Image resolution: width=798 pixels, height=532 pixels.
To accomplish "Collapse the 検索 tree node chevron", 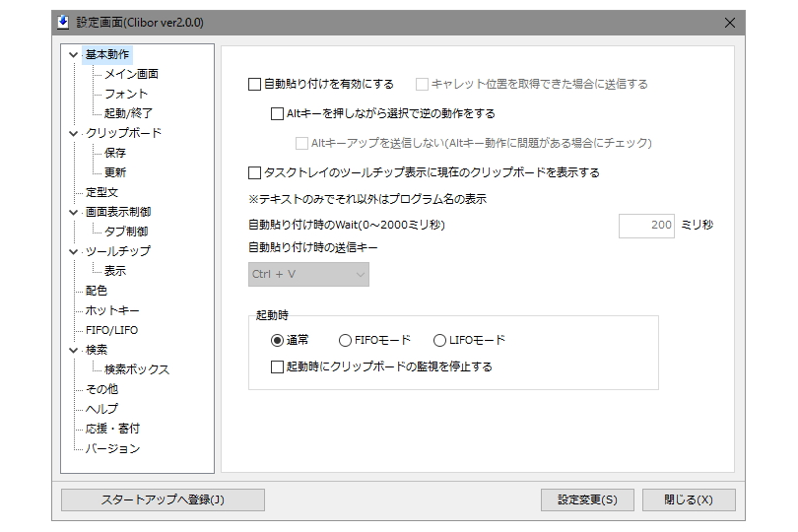I will pyautogui.click(x=73, y=351).
